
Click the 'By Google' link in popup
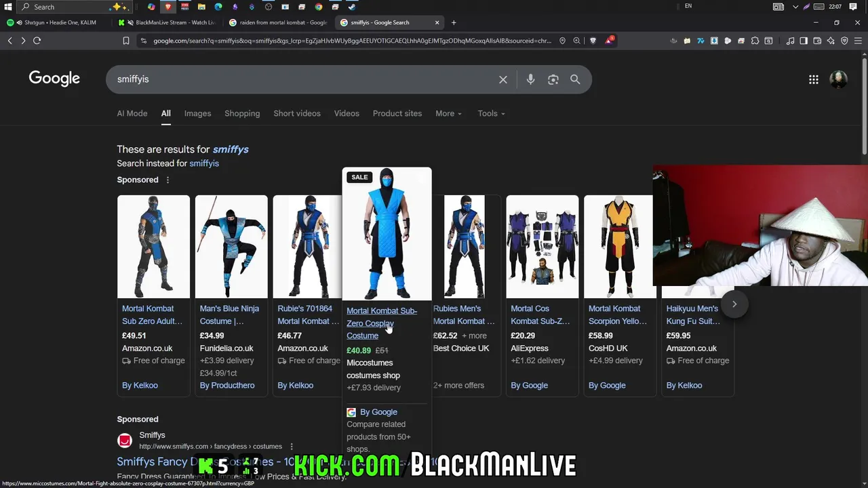378,412
